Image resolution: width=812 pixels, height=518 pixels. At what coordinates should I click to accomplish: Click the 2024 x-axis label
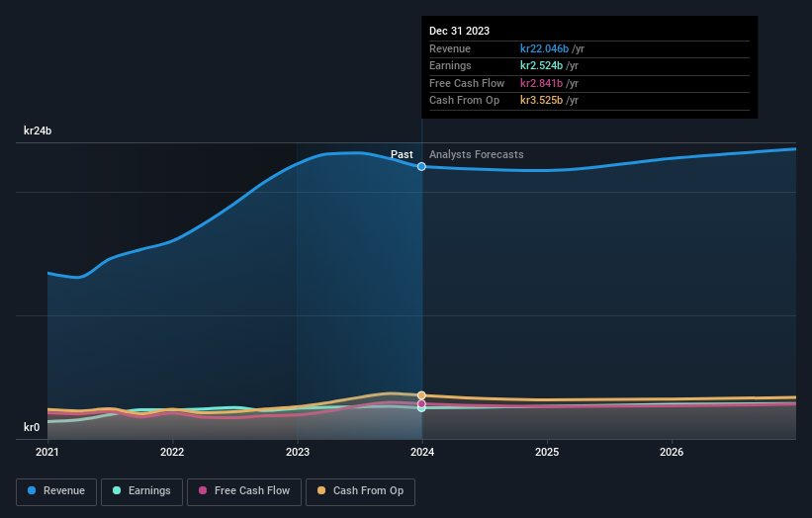pos(422,452)
